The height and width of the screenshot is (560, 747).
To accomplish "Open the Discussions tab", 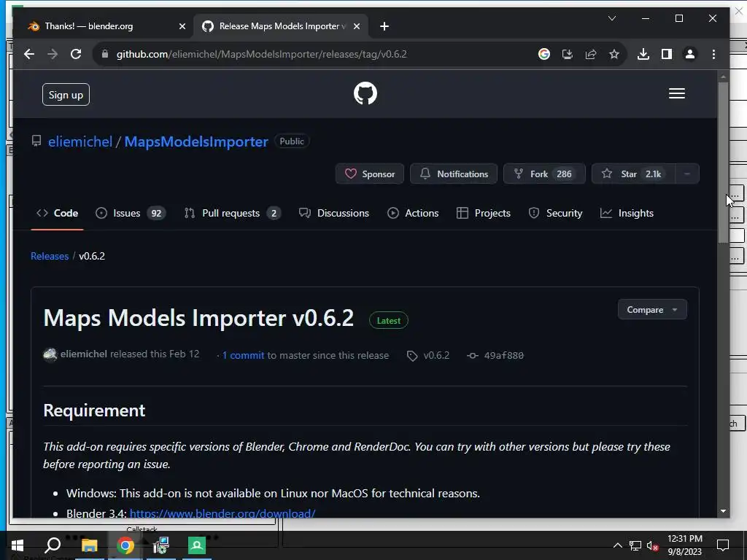I will [x=334, y=214].
